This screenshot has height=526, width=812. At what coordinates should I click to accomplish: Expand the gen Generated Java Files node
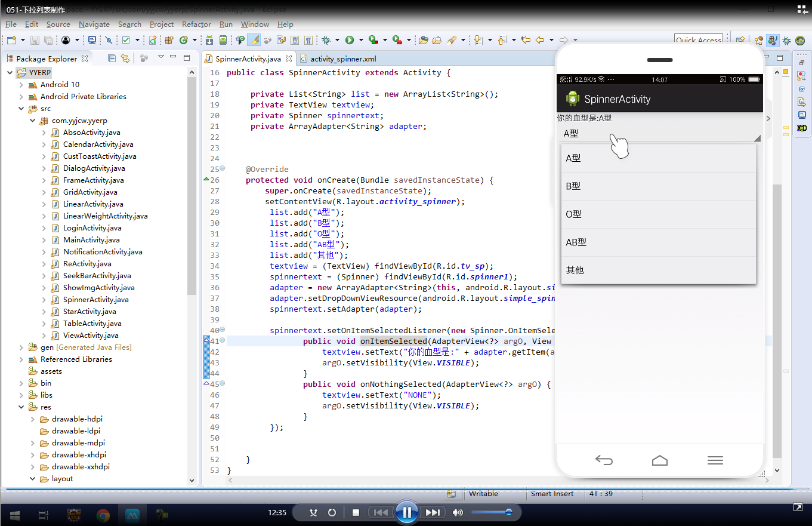(21, 347)
